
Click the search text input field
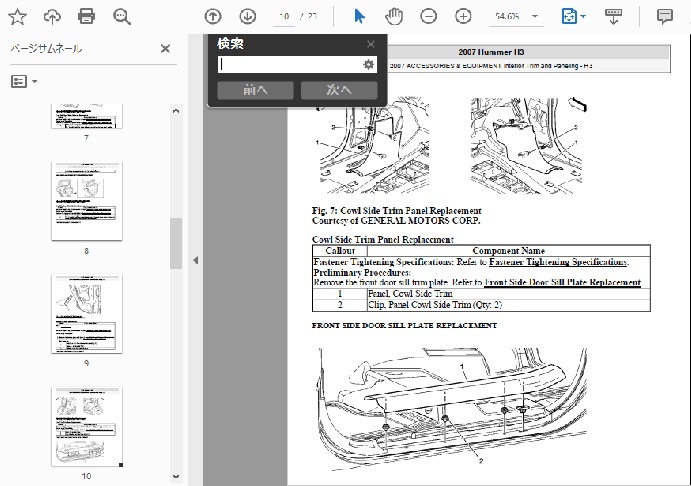pos(290,65)
